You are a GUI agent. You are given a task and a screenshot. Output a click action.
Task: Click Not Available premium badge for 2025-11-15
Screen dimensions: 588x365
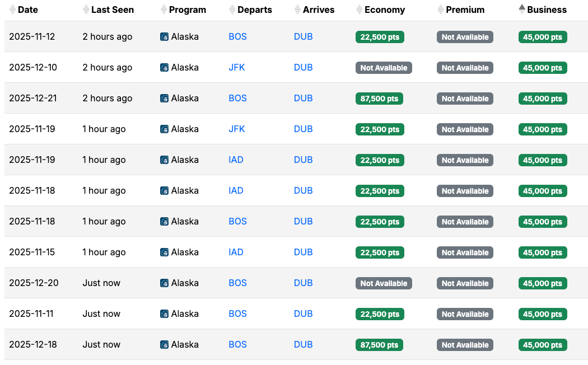coord(465,252)
